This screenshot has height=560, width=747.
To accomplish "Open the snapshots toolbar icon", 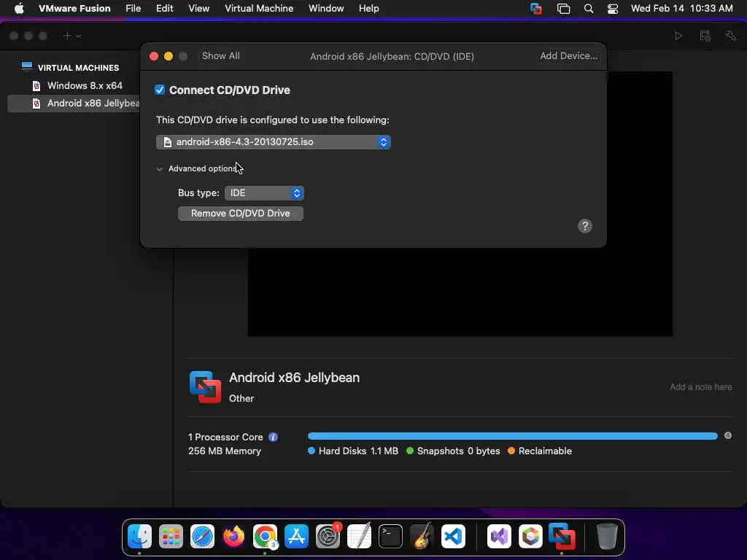I will point(705,36).
